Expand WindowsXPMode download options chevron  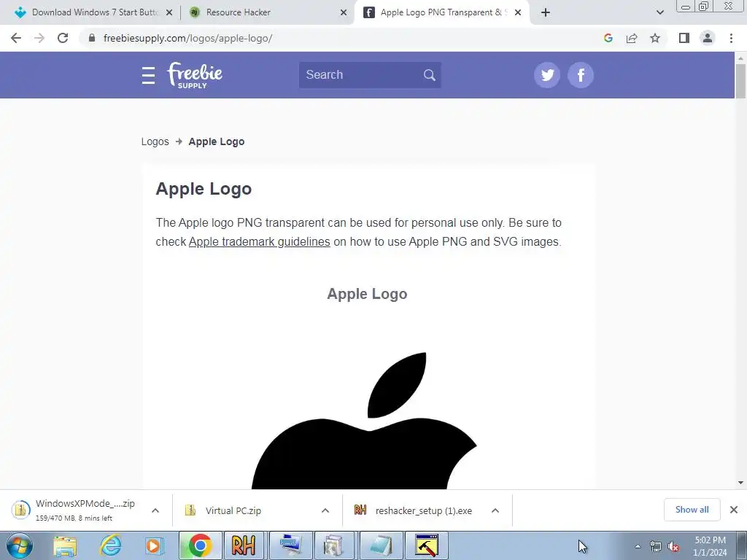[x=155, y=510]
